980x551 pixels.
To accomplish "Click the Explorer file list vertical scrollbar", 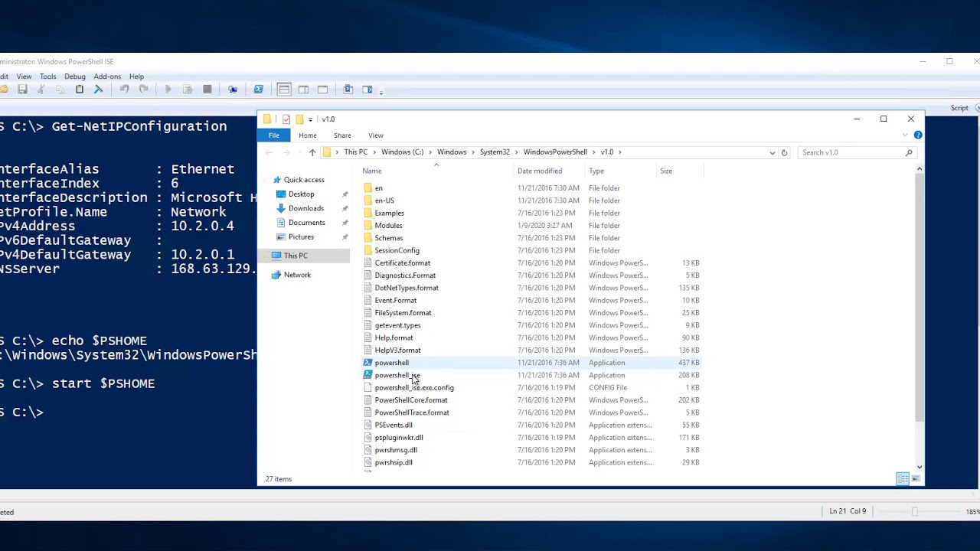I will click(920, 298).
